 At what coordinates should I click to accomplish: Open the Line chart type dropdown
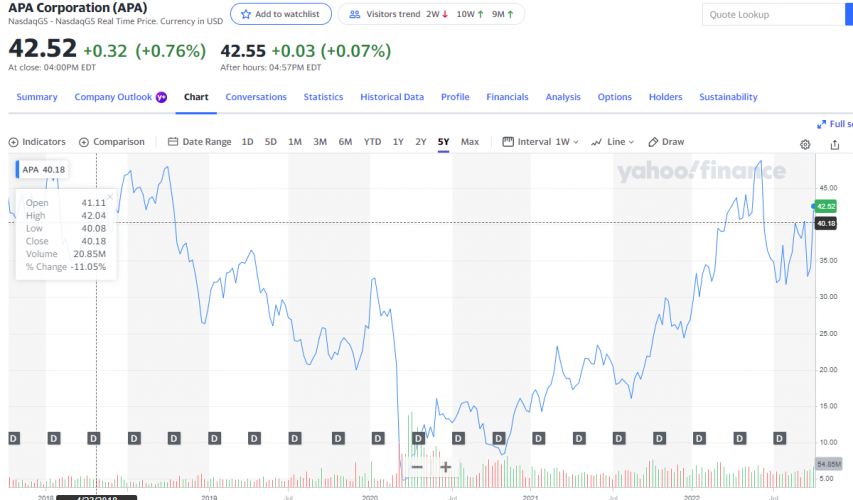(613, 142)
